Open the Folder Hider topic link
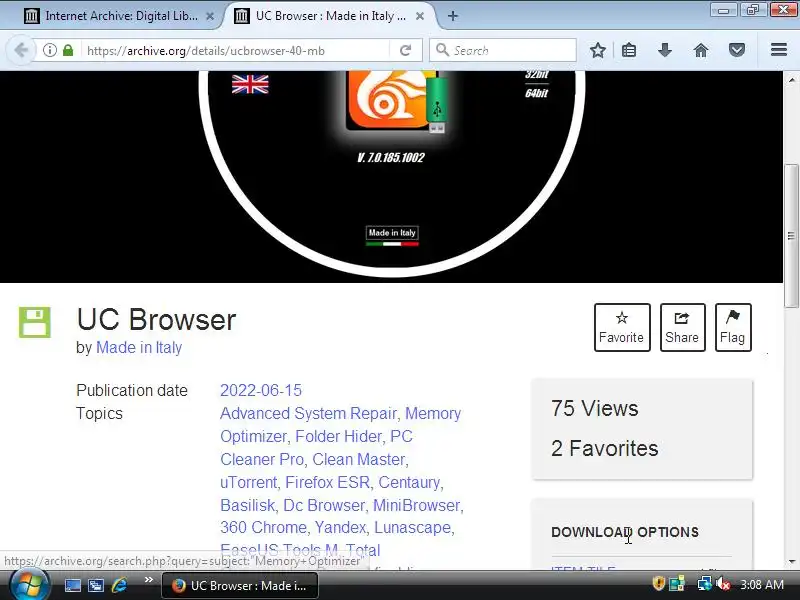800x600 pixels. 338,436
